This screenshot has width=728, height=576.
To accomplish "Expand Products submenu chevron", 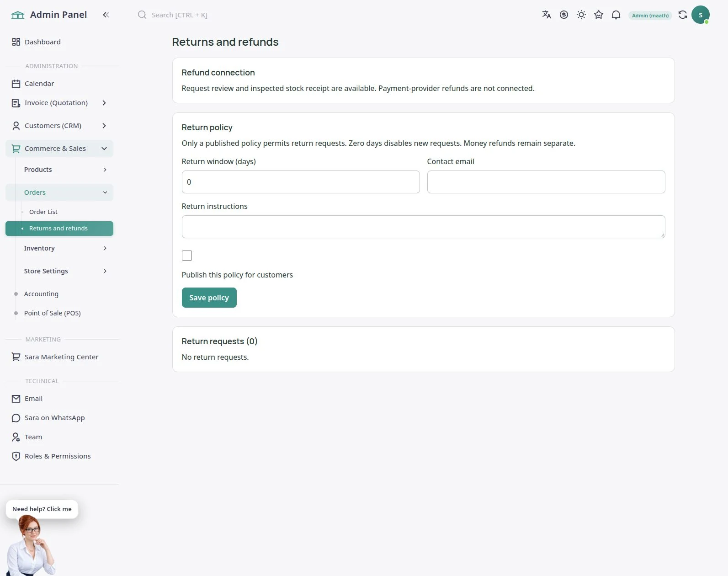I will point(105,170).
